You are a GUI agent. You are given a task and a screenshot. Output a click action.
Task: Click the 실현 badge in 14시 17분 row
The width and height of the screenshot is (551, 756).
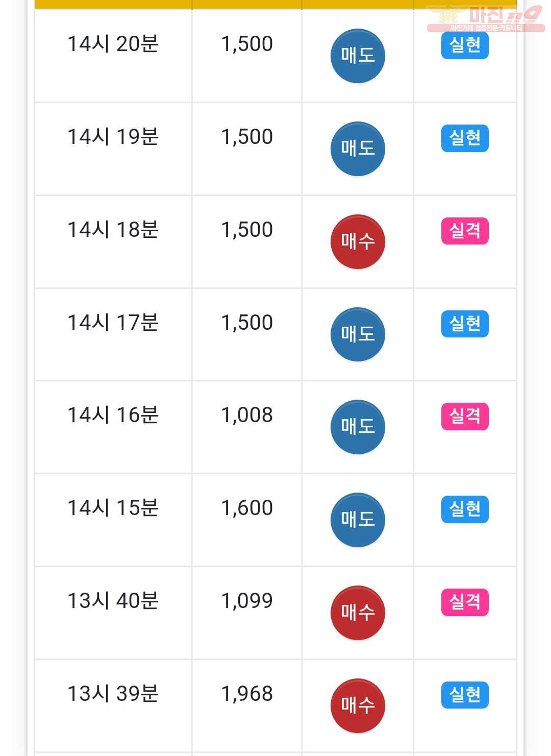point(465,324)
